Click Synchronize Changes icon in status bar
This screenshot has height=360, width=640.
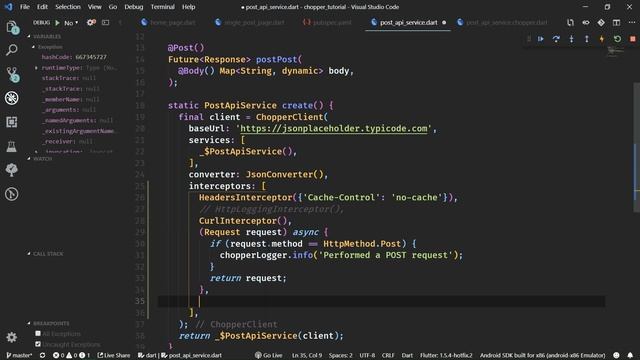42,355
